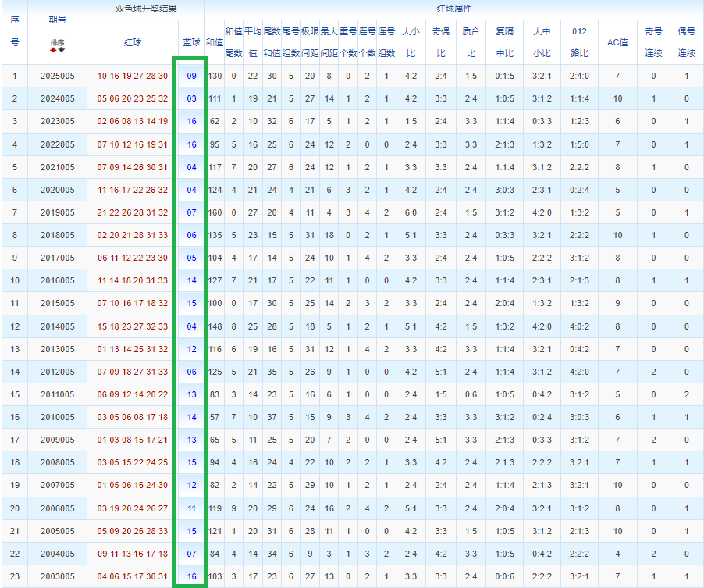Click blue ball 09 for issue 2025005

point(191,76)
